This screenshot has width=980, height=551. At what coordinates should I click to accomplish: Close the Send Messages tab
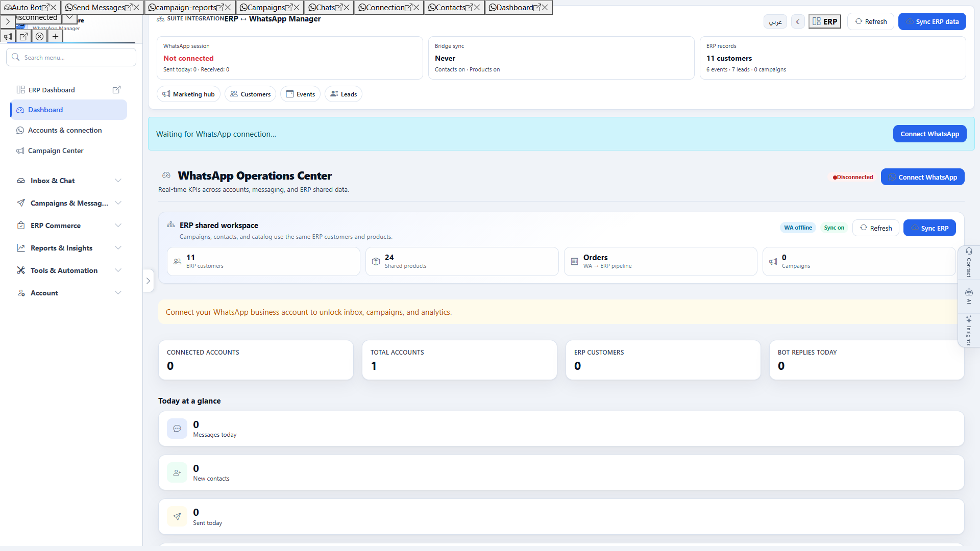(136, 8)
